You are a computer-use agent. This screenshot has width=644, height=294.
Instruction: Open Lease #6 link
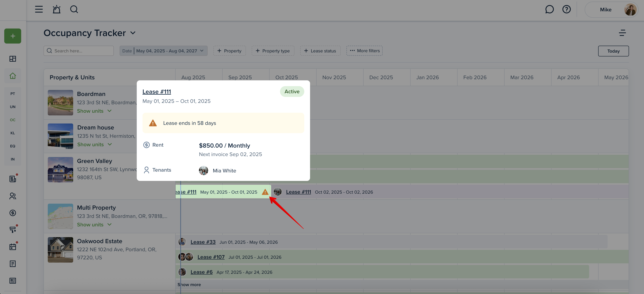click(x=201, y=272)
